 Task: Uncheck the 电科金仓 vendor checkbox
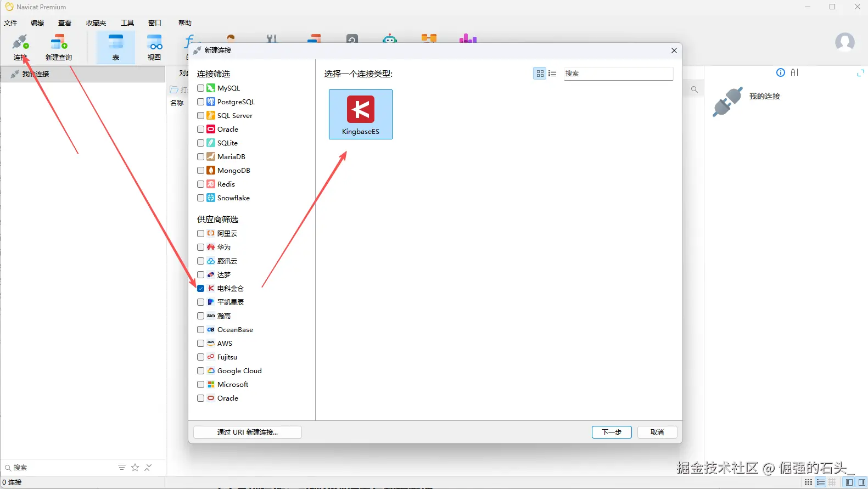click(x=201, y=288)
